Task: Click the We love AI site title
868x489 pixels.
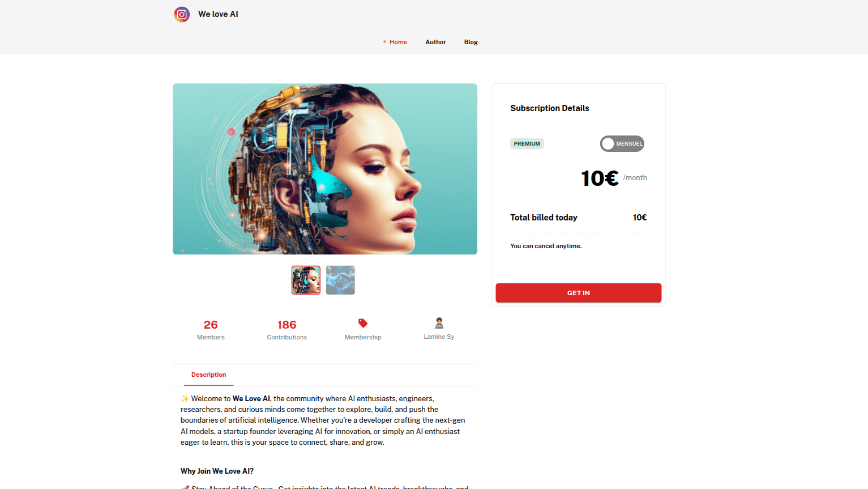Action: pos(218,14)
